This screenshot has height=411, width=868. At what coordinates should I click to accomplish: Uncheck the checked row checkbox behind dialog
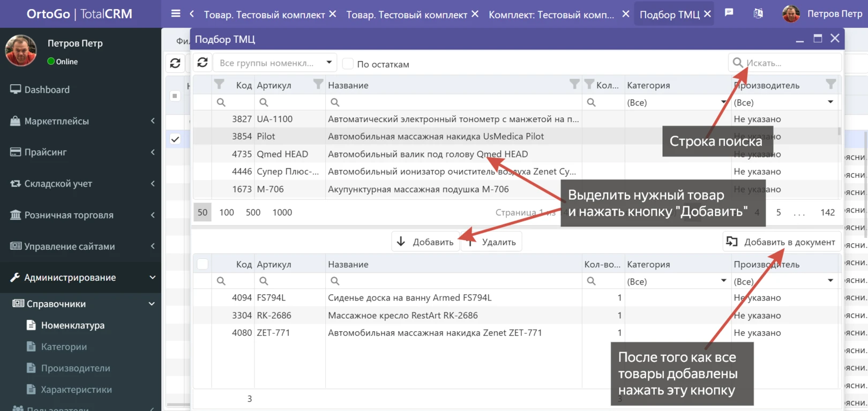(175, 139)
